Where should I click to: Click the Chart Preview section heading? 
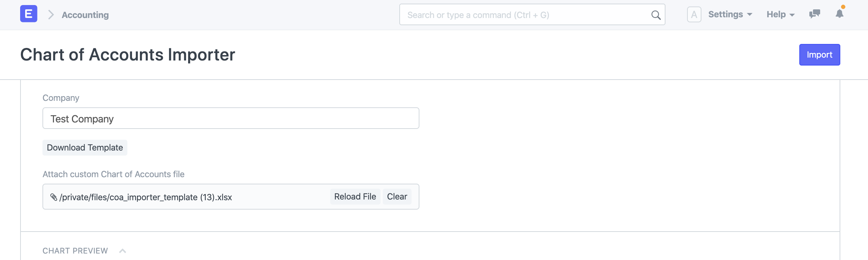click(x=75, y=251)
